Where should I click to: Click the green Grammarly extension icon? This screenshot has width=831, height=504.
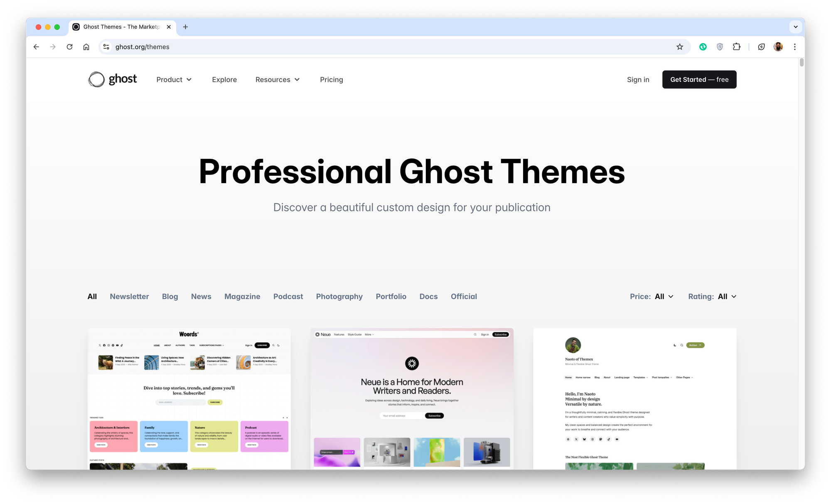703,47
